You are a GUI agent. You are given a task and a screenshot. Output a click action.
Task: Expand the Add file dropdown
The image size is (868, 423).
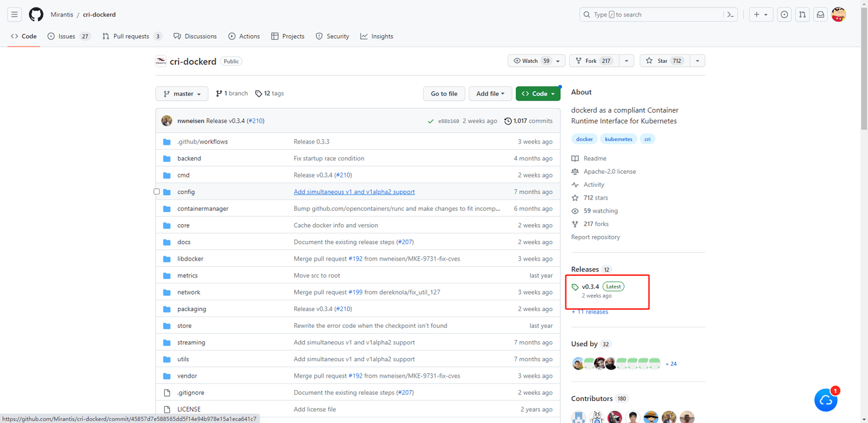pyautogui.click(x=490, y=93)
